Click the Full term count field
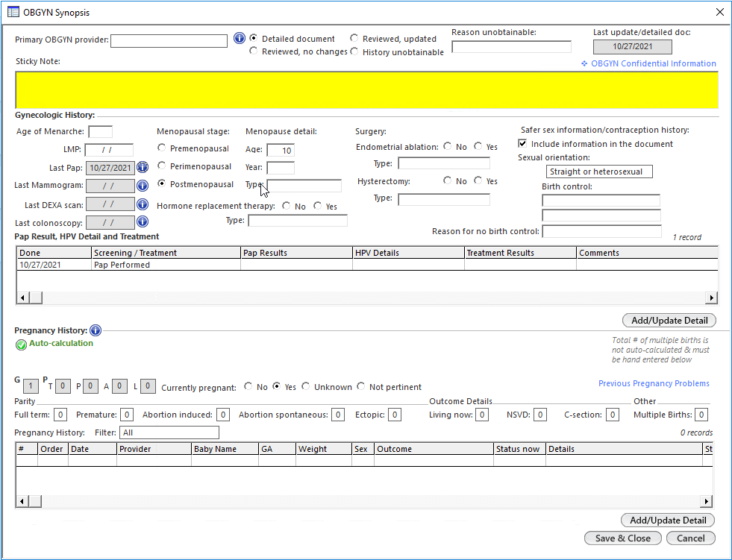The width and height of the screenshot is (732, 560). pyautogui.click(x=60, y=415)
